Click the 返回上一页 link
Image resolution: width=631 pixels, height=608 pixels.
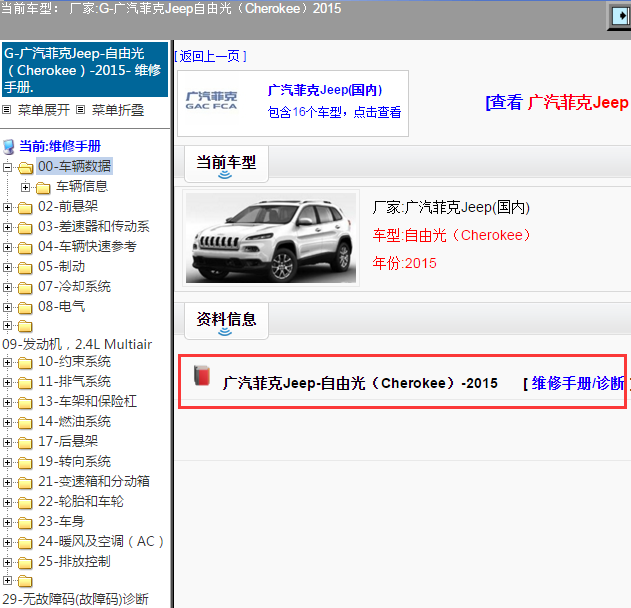(210, 56)
